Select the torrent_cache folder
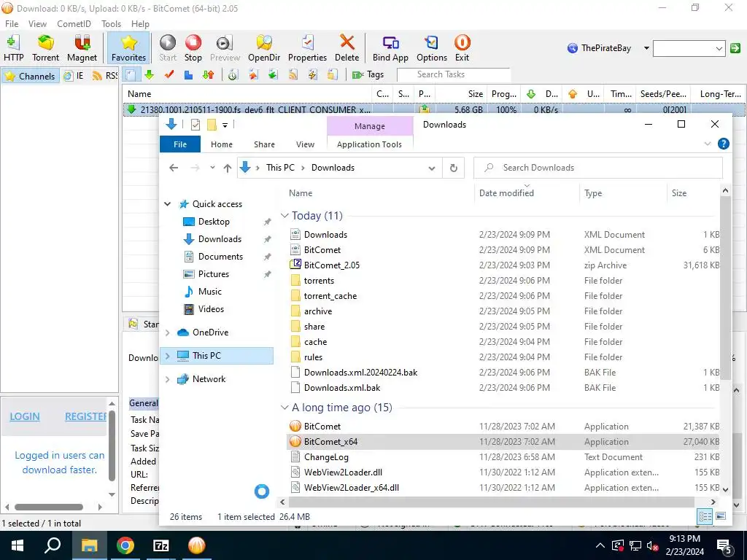 coord(330,296)
